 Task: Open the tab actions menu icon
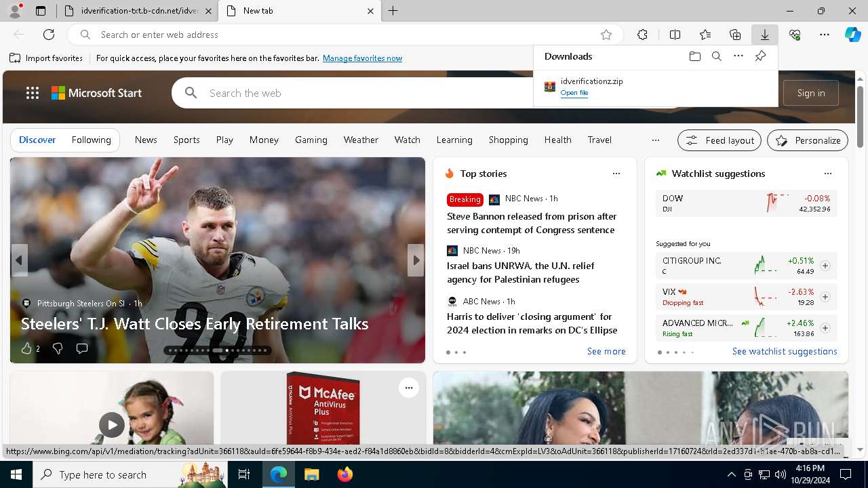[41, 11]
